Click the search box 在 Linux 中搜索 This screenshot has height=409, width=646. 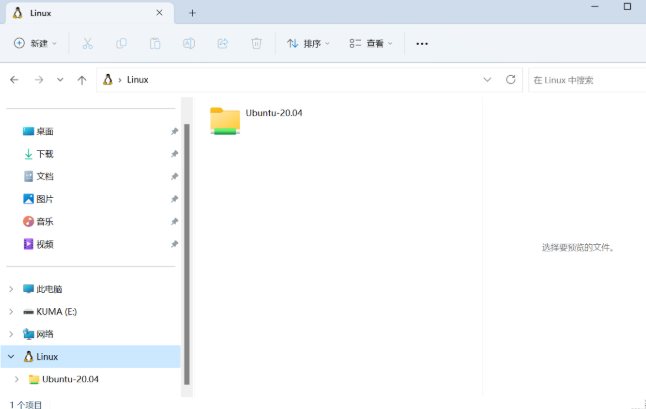pos(587,80)
